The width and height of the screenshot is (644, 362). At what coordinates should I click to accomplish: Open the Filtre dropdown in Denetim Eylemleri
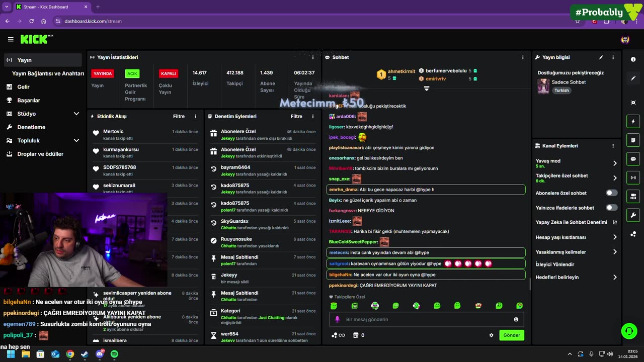tap(296, 116)
